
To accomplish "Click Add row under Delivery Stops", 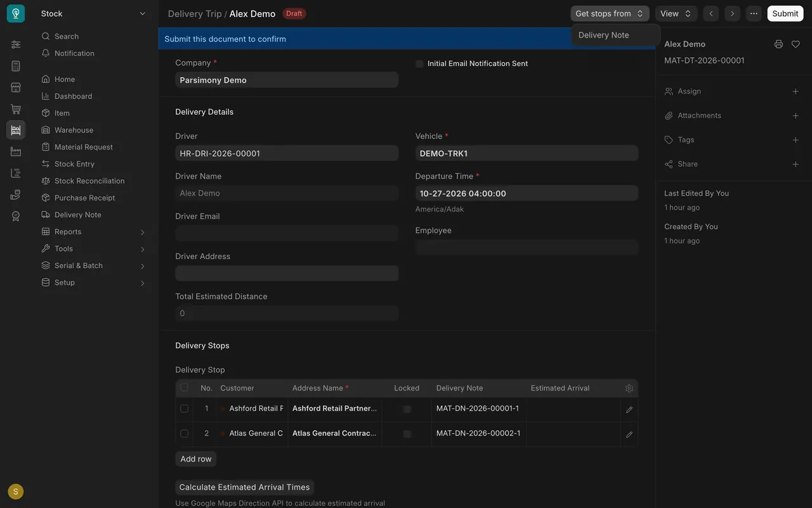I will click(196, 458).
